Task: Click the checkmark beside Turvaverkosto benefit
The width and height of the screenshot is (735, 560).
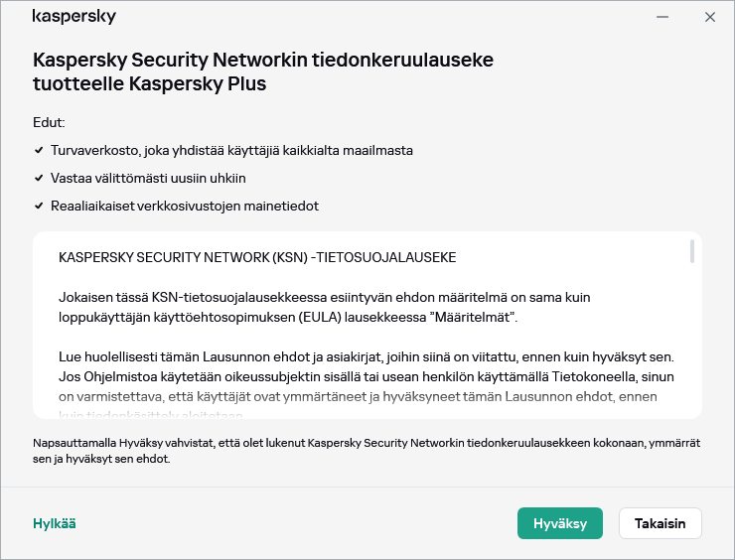Action: click(x=38, y=151)
